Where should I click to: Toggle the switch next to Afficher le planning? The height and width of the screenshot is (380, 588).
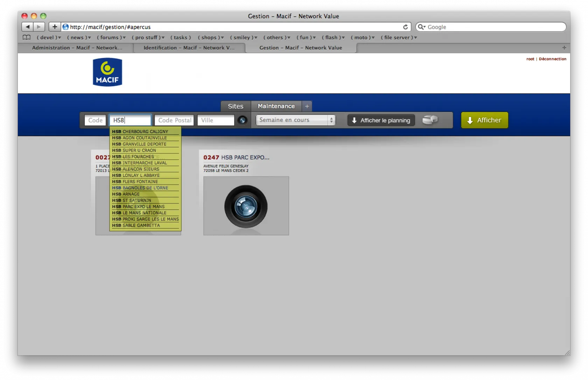(430, 120)
